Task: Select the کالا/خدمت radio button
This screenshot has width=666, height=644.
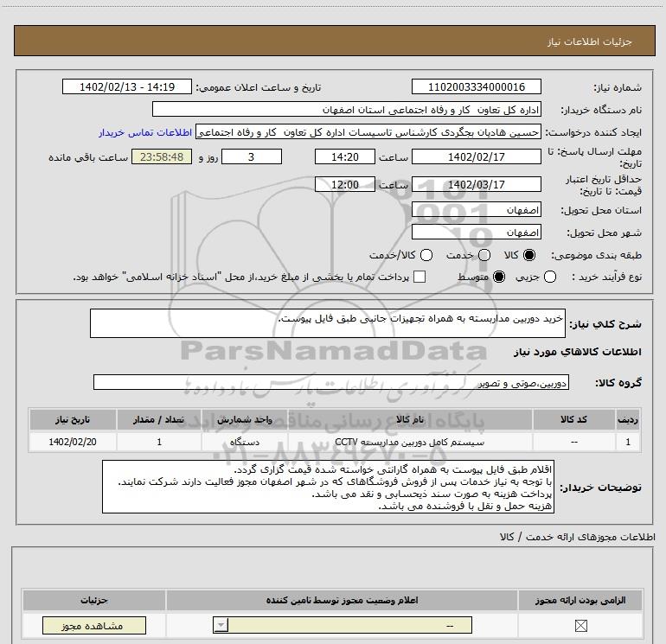Action: tap(426, 255)
